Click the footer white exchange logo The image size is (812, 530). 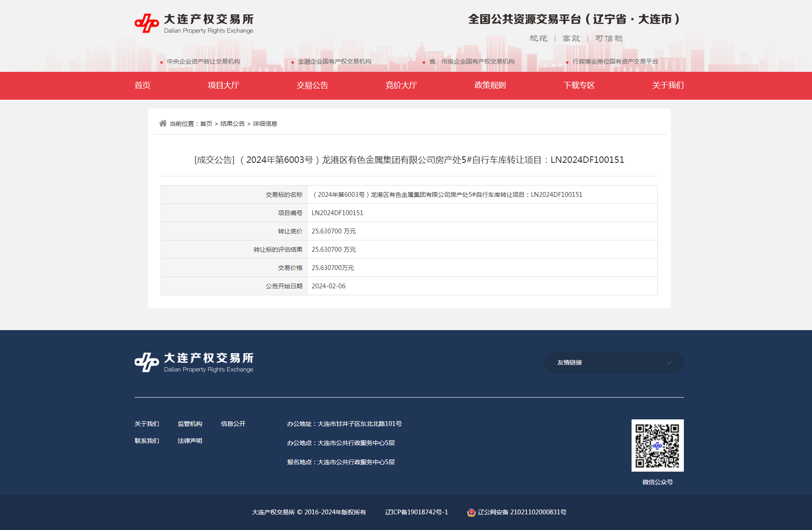click(x=194, y=362)
